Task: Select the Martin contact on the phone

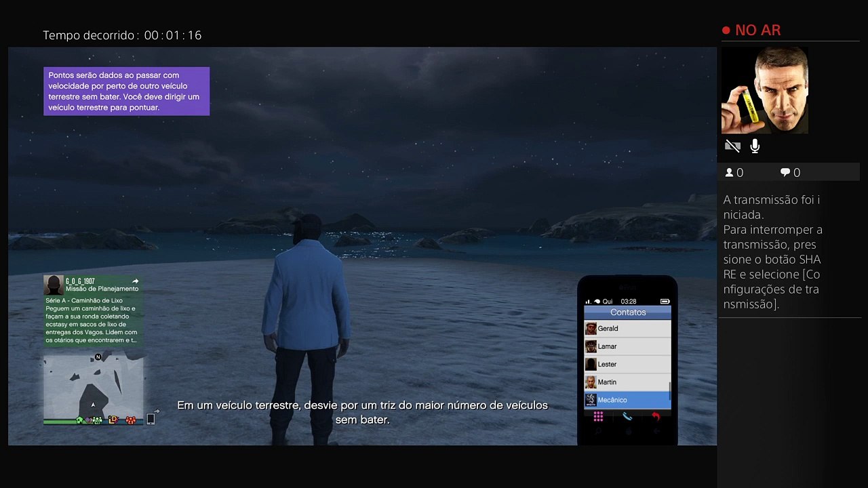Action: click(627, 382)
